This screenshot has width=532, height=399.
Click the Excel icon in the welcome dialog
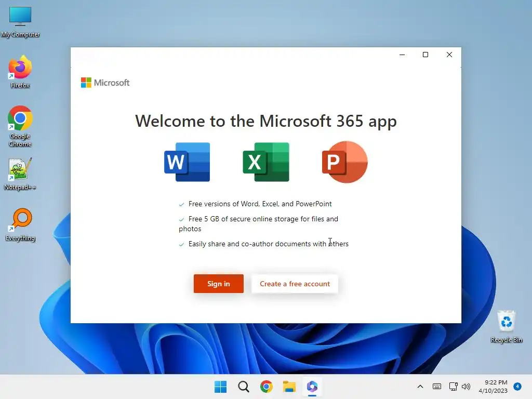pyautogui.click(x=266, y=162)
